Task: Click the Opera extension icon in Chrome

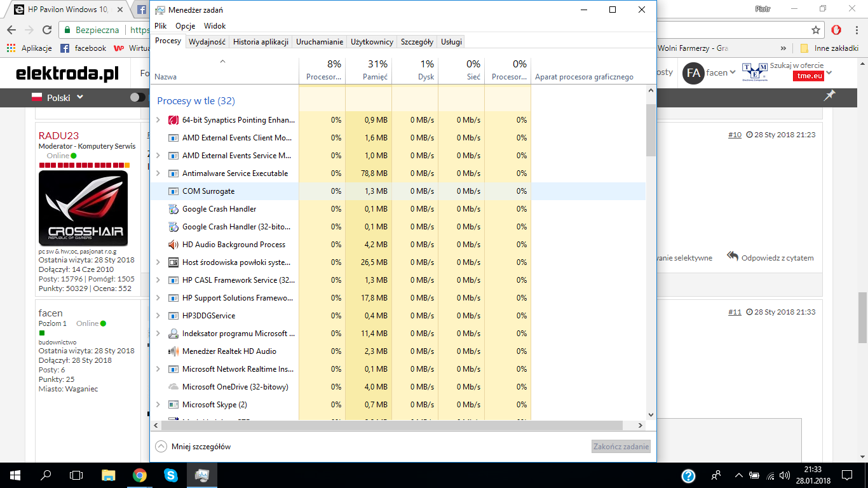Action: (x=836, y=30)
